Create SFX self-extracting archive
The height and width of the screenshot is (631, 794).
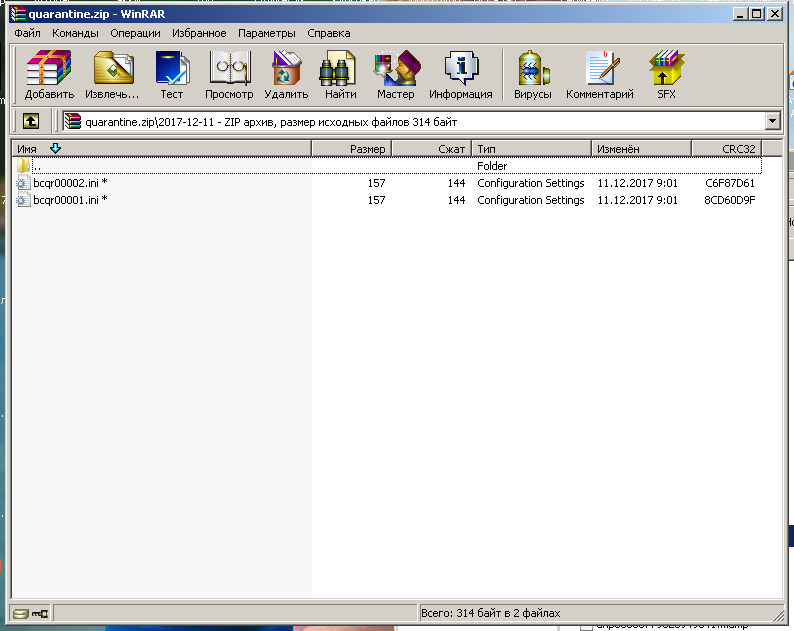point(666,75)
